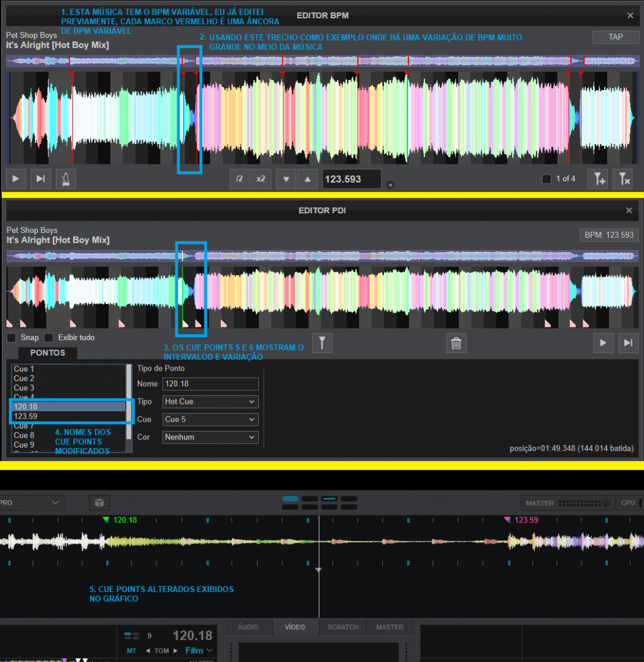The width and height of the screenshot is (644, 662).
Task: Click the 'BPM: 123.593' label in Editor PDI
Action: 609,235
